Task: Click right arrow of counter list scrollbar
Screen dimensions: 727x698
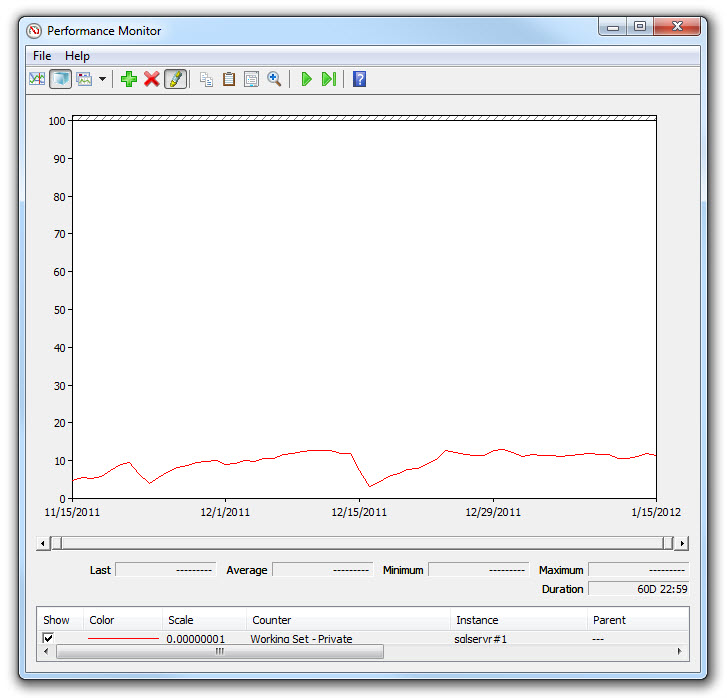Action: [x=680, y=651]
